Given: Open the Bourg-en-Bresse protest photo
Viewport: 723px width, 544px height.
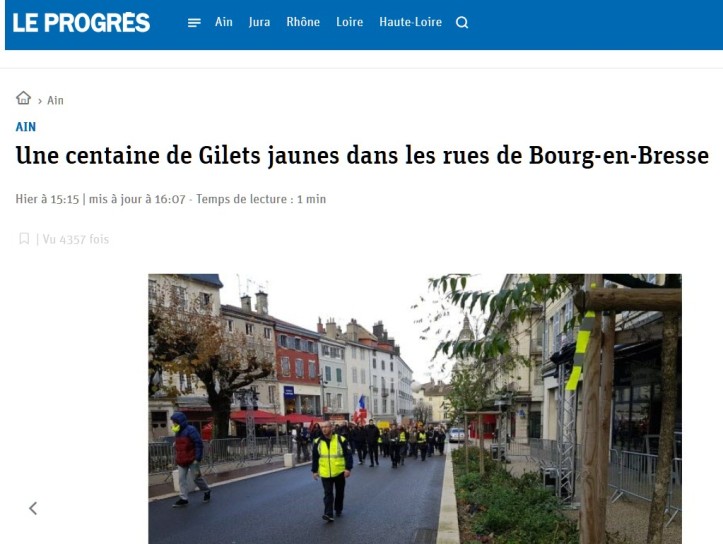Looking at the screenshot, I should point(415,409).
